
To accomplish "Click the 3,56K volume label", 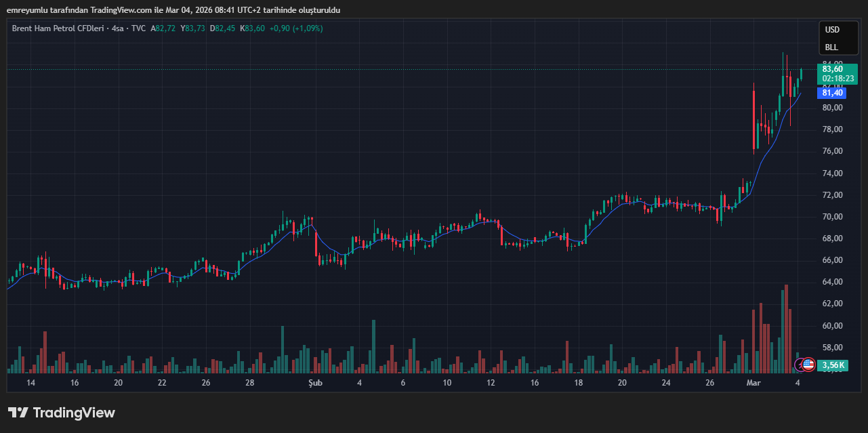I will pos(833,365).
